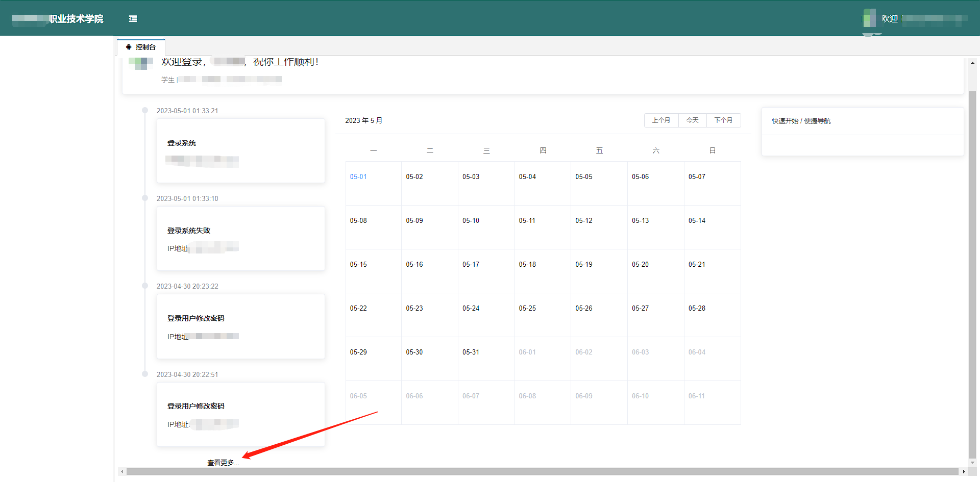
Task: Click the horizontal scrollbar right arrow
Action: pos(964,472)
